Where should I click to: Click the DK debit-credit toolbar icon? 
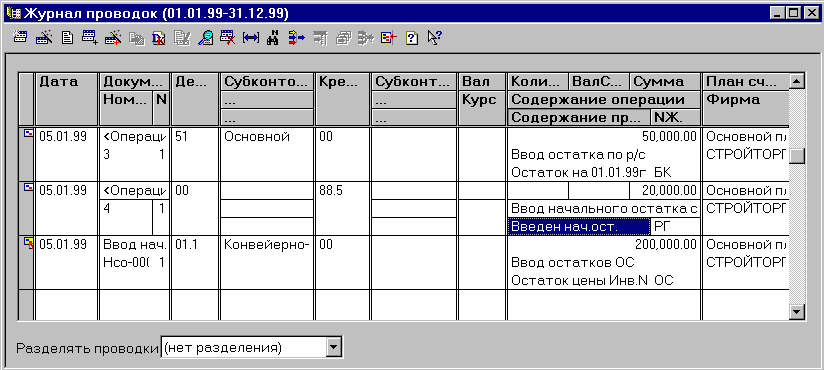pyautogui.click(x=158, y=38)
